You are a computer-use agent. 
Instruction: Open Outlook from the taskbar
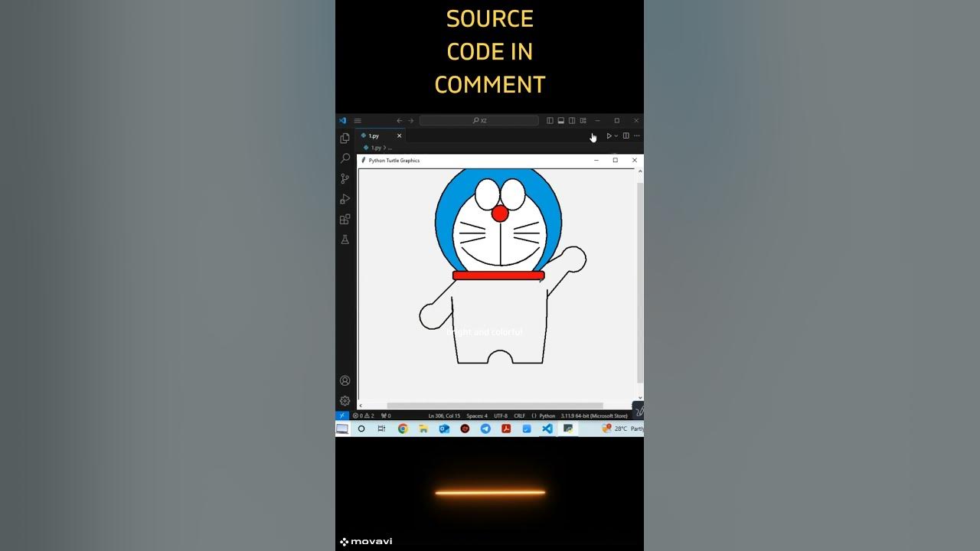pos(444,429)
